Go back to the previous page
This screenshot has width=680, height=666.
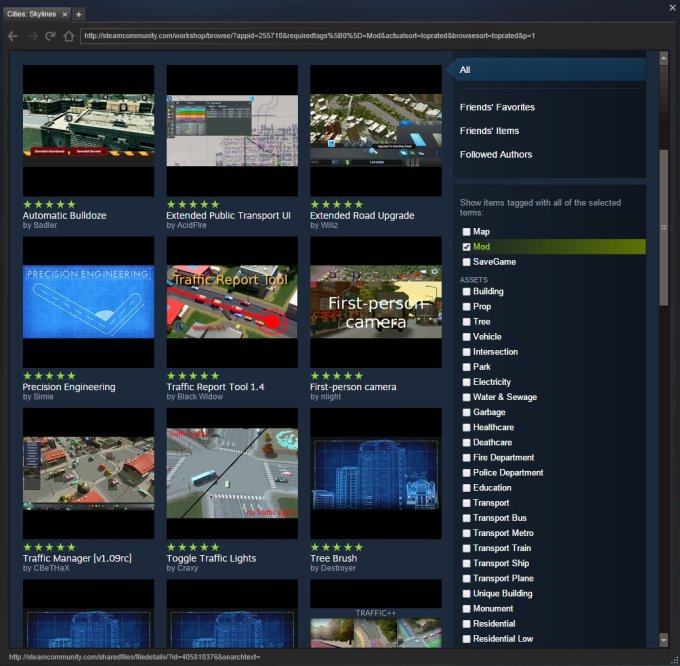pos(13,36)
